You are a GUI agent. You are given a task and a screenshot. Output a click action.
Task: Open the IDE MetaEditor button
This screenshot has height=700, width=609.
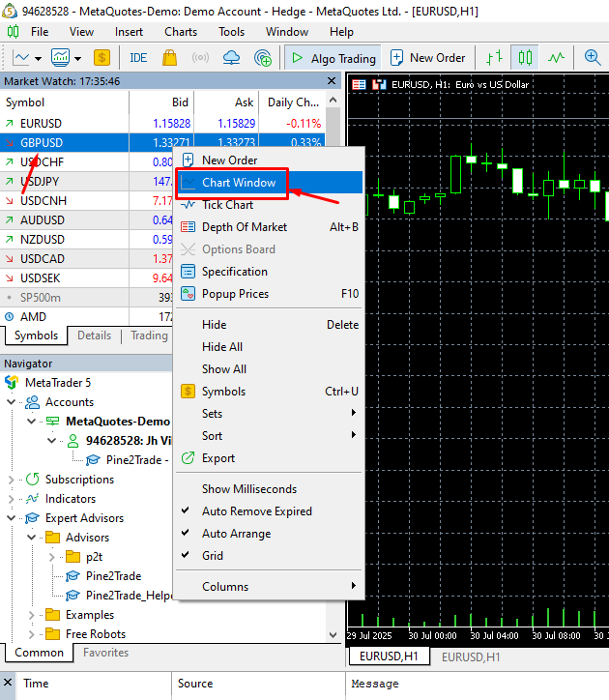tap(138, 58)
